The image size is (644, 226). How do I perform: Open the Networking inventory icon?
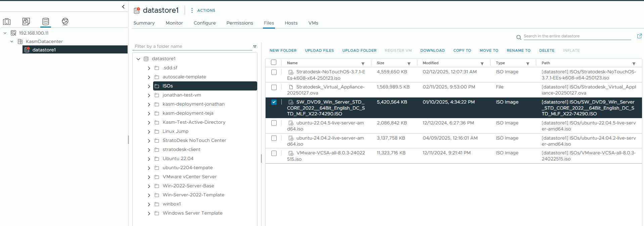(x=65, y=22)
